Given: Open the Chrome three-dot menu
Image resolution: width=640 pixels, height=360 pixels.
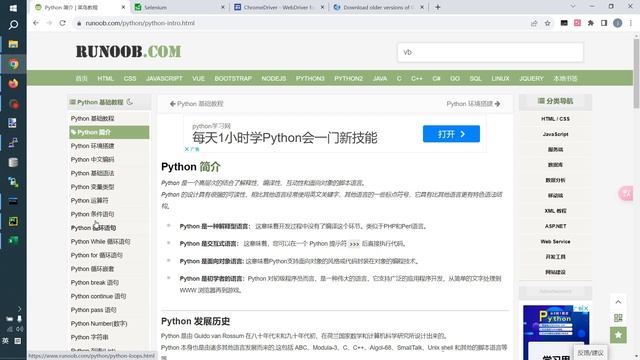Looking at the screenshot, I should click(631, 23).
